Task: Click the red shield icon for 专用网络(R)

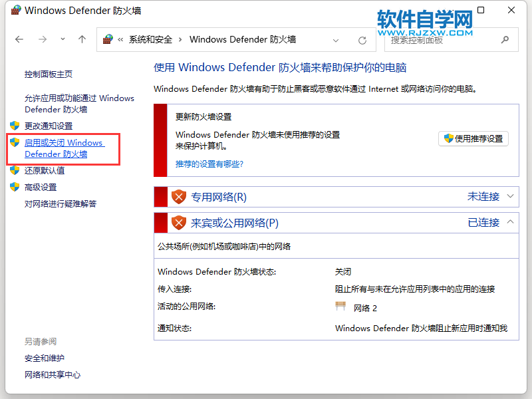Action: click(x=179, y=197)
